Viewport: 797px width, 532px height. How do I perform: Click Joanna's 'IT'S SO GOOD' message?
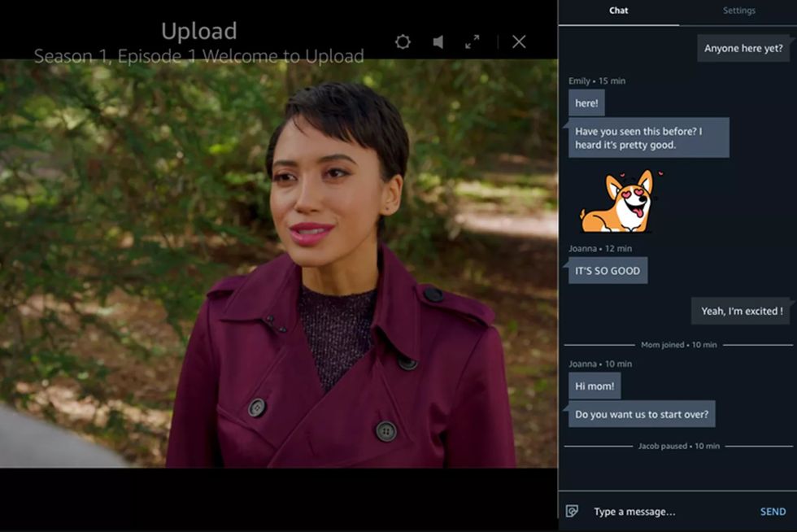tap(608, 269)
